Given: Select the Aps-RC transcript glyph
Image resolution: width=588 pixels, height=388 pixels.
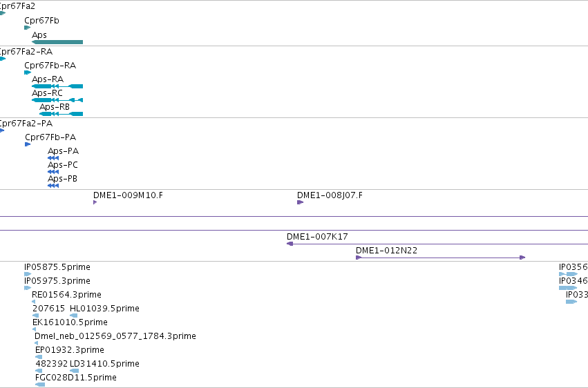Looking at the screenshot, I should (57, 100).
